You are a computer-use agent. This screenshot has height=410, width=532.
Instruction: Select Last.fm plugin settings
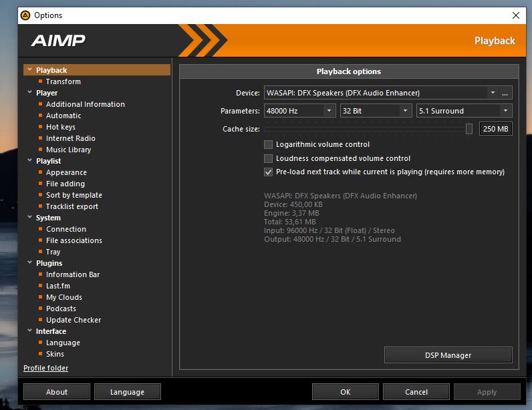58,286
